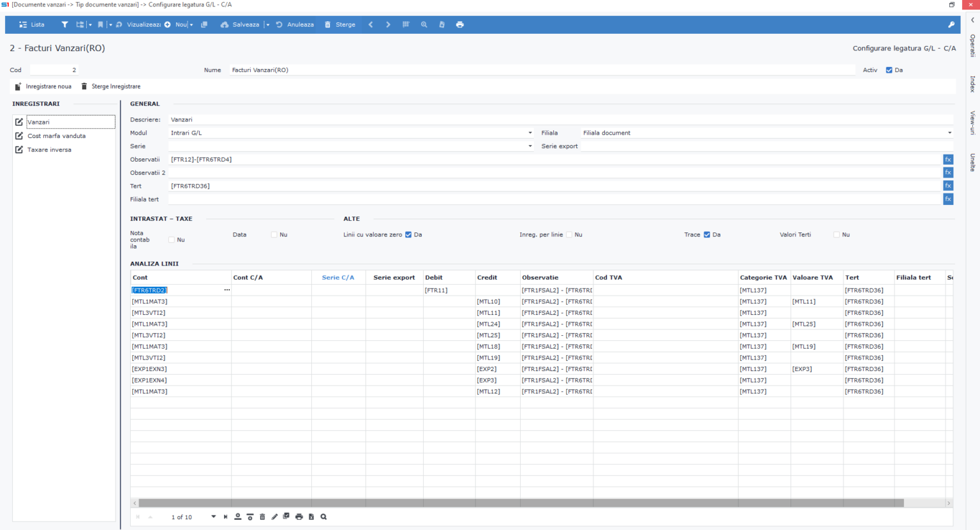Click the Cont column header
This screenshot has height=530, width=980.
[x=181, y=278]
